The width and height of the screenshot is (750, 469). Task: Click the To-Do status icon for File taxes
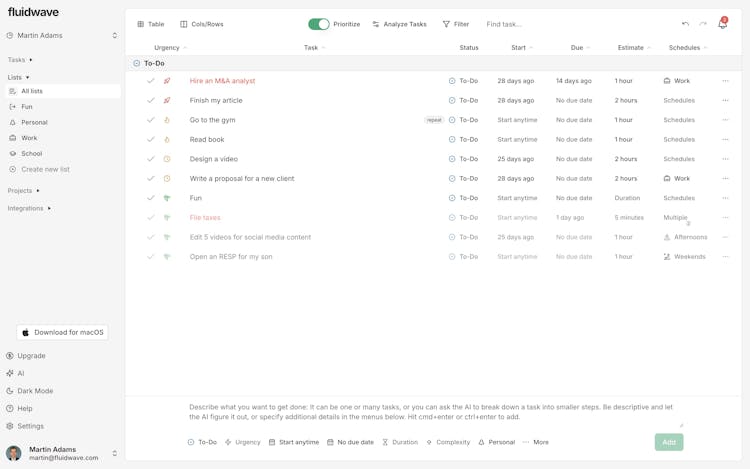click(452, 218)
